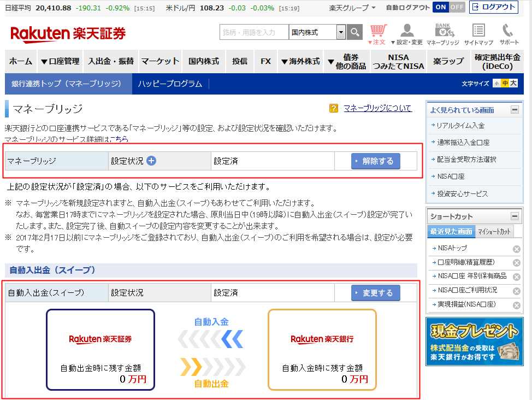
Task: Go to the ホーム menu
Action: pyautogui.click(x=20, y=61)
